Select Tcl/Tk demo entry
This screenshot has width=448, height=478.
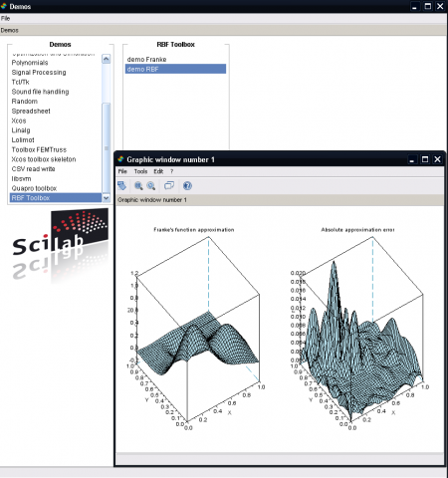[56, 82]
